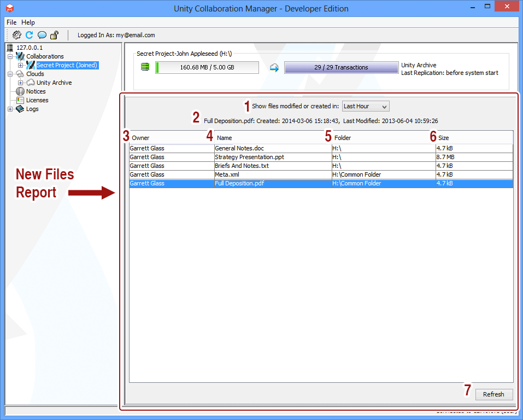Collapse the Collaborations tree node
The image size is (523, 420).
[x=10, y=56]
